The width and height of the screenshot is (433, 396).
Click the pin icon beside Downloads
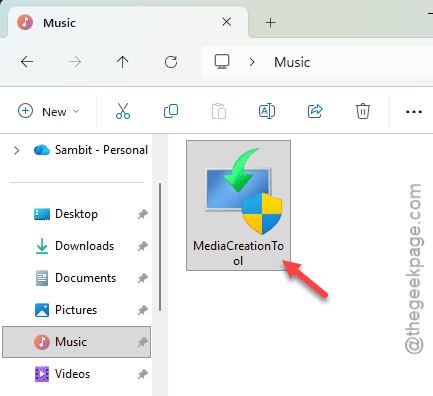tap(143, 246)
